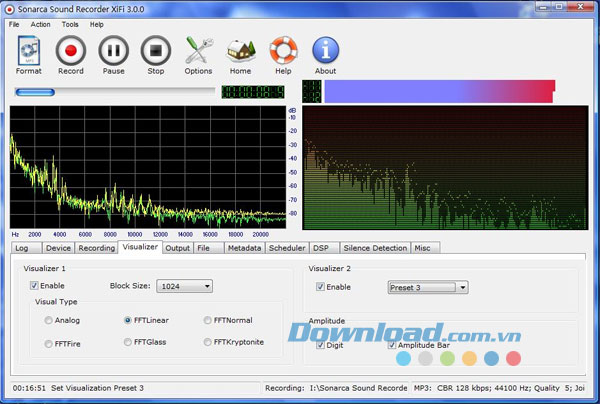Open the Tools menu

pyautogui.click(x=70, y=24)
